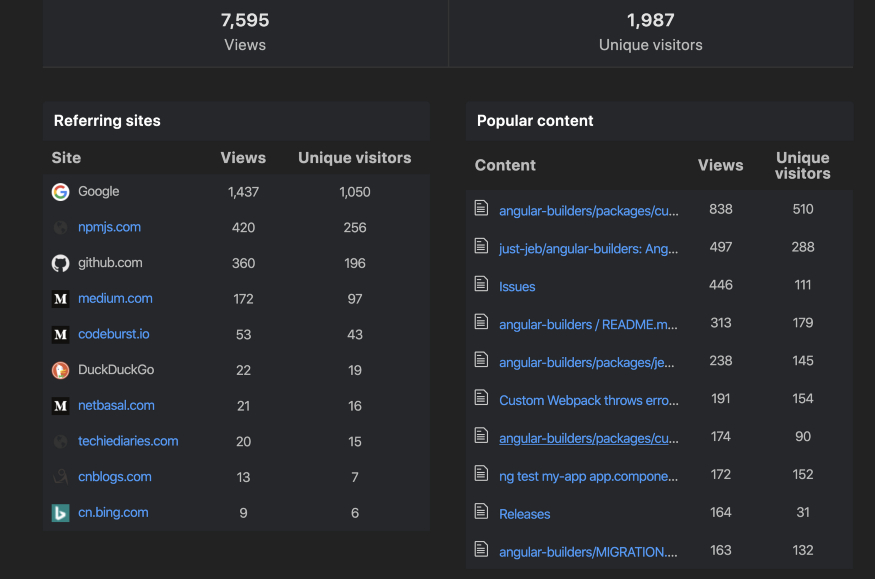The height and width of the screenshot is (579, 875).
Task: Click the Bing icon beside cn.bing.com
Action: [60, 513]
